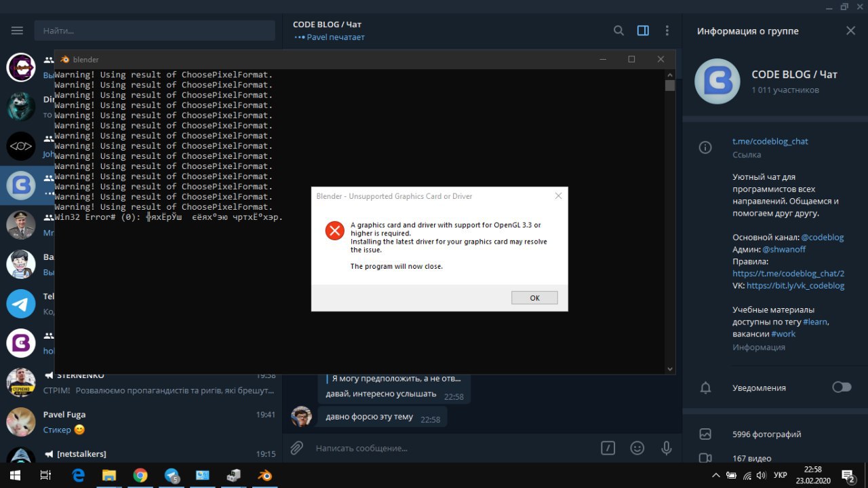Viewport: 868px width, 488px height.
Task: Open the bit.ly/vk_codeblog VK link
Action: [795, 286]
